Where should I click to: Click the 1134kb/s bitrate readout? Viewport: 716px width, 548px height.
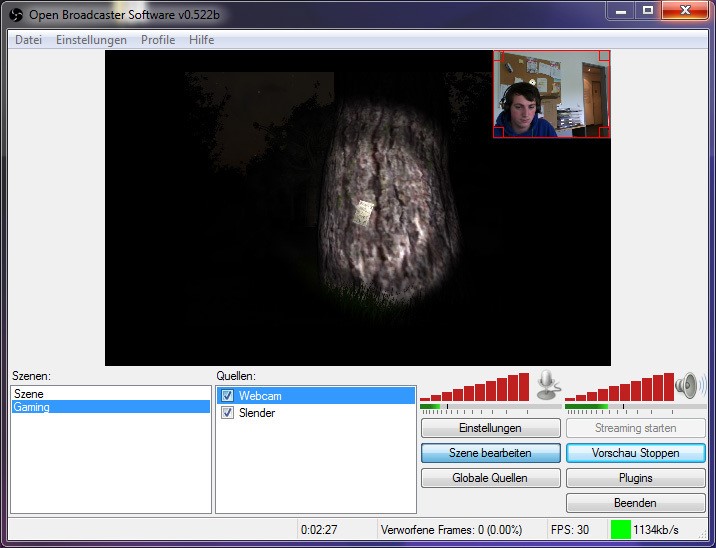pos(656,530)
